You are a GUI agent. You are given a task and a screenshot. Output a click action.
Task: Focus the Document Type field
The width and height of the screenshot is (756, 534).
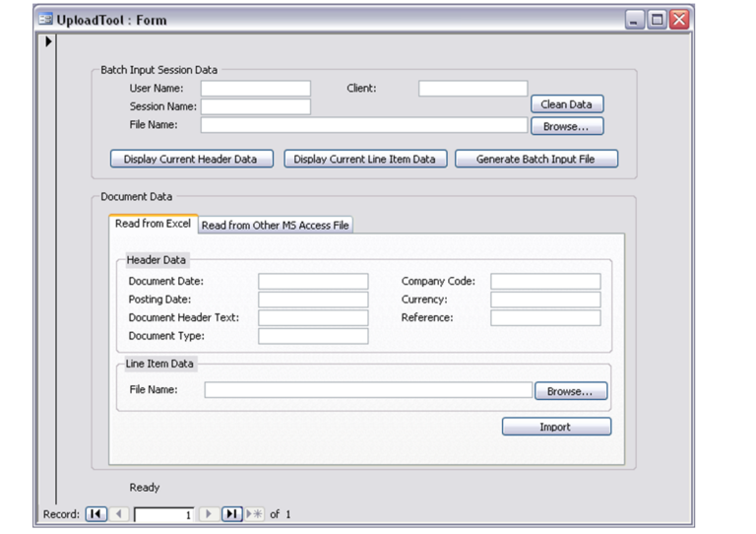point(313,336)
